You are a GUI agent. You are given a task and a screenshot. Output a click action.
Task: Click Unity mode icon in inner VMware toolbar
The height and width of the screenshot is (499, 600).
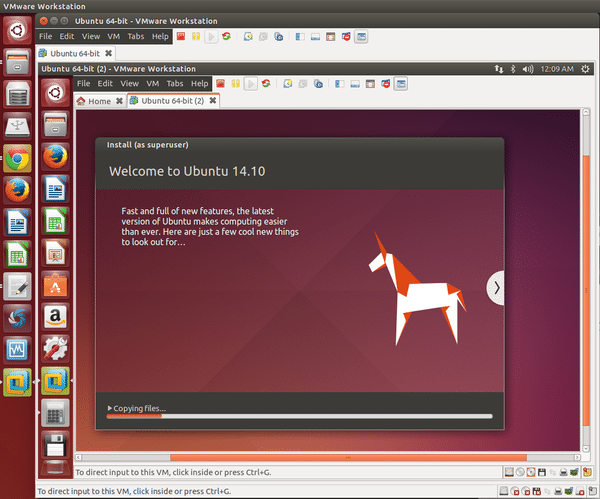(x=386, y=83)
